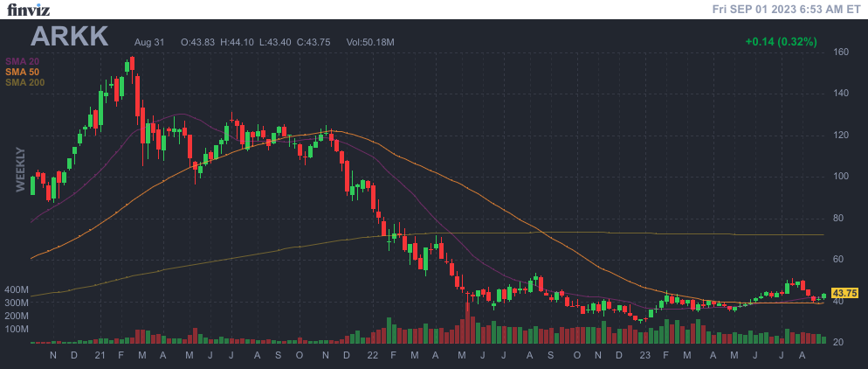
Task: Click the green +0.14 (0.32%) change value
Action: click(780, 42)
